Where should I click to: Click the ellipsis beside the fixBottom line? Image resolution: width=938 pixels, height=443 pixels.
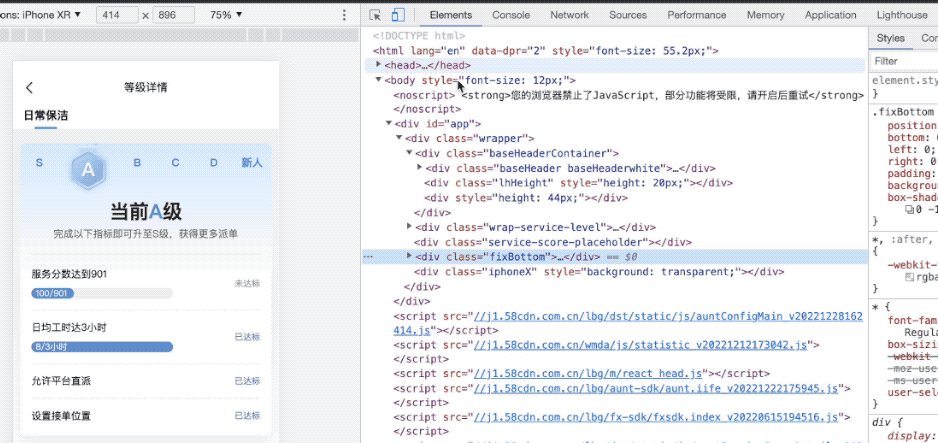(368, 256)
